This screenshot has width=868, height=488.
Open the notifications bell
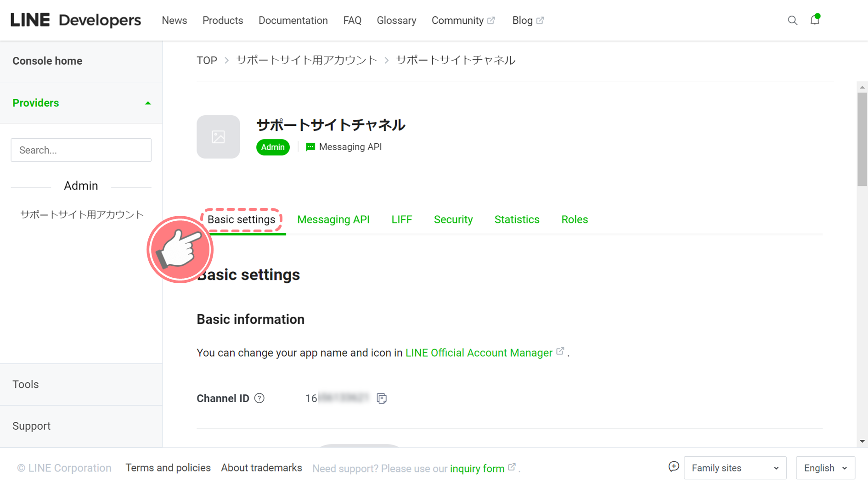[815, 20]
